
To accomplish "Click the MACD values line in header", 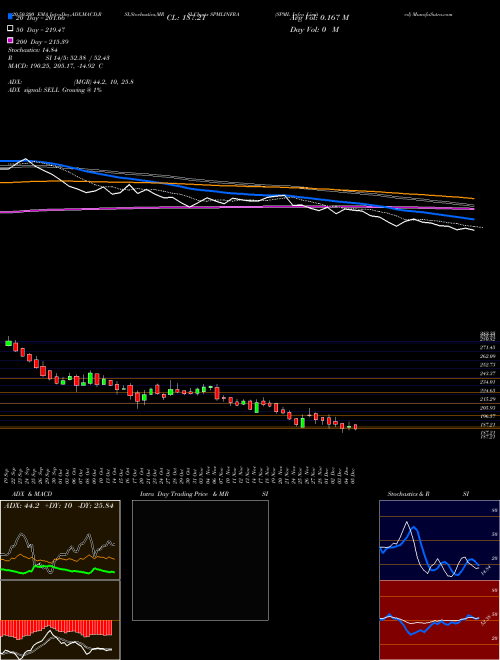I will 56,66.
